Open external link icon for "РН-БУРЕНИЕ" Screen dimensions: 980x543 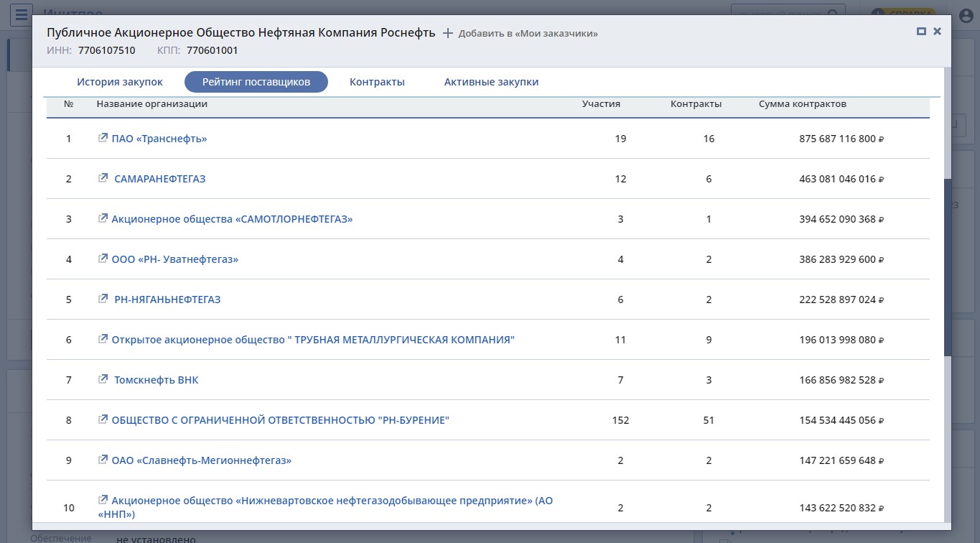pos(103,419)
